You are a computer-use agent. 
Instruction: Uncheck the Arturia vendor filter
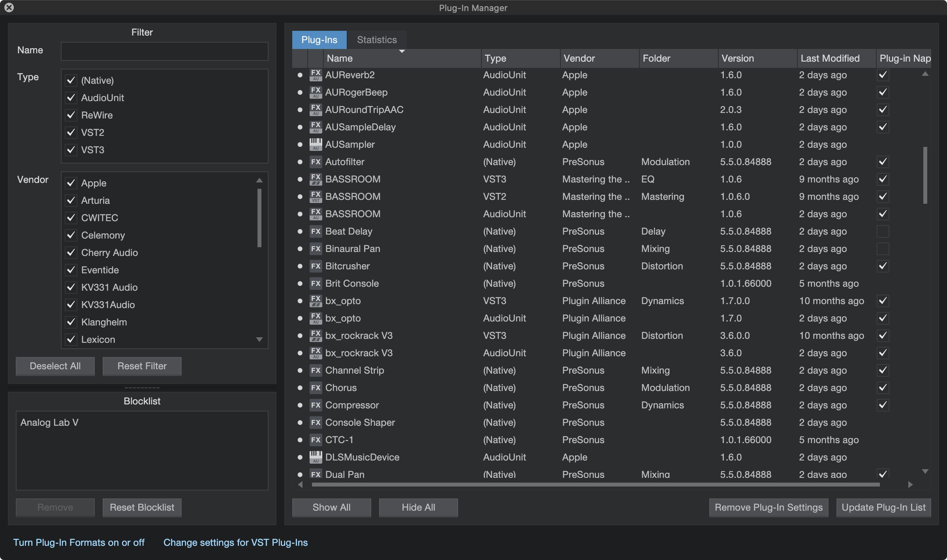tap(71, 201)
